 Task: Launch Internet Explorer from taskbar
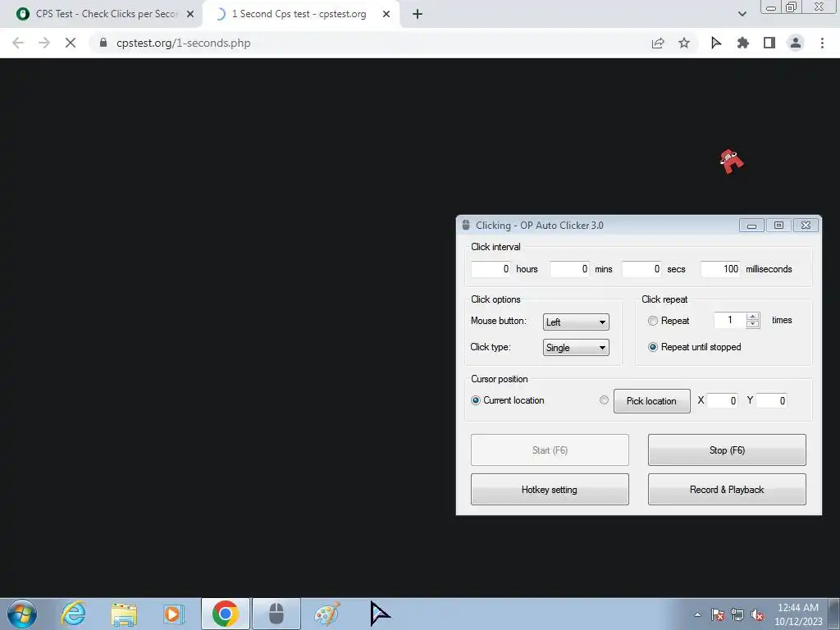[x=73, y=614]
